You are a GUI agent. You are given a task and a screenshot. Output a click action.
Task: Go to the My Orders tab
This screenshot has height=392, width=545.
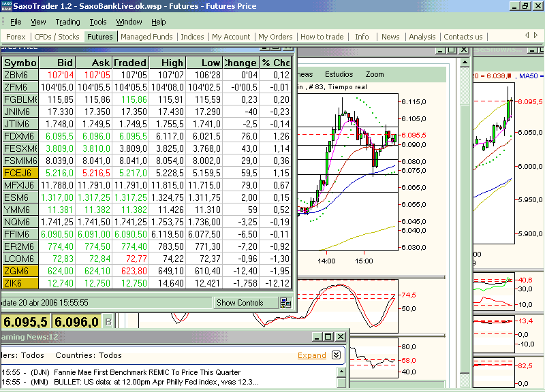(x=275, y=37)
